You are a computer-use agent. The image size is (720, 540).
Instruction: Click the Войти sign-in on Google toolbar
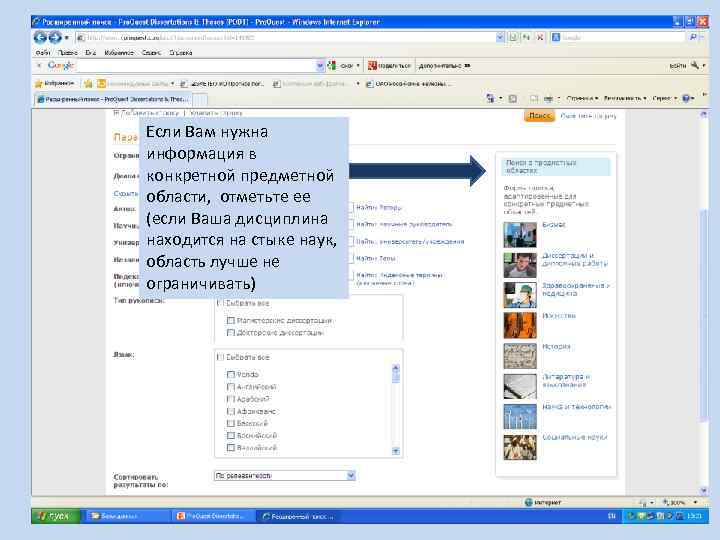(x=677, y=66)
